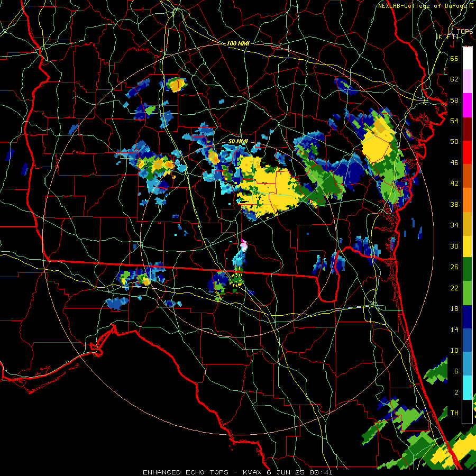Click the light green legend swatch
This screenshot has height=476, width=476.
(467, 293)
